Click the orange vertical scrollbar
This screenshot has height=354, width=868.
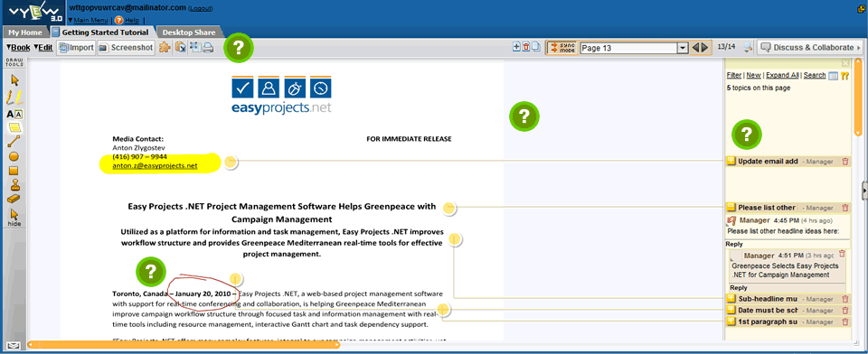pos(858,97)
